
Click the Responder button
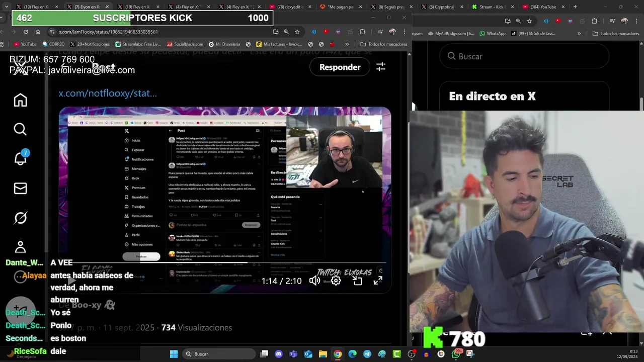[340, 67]
